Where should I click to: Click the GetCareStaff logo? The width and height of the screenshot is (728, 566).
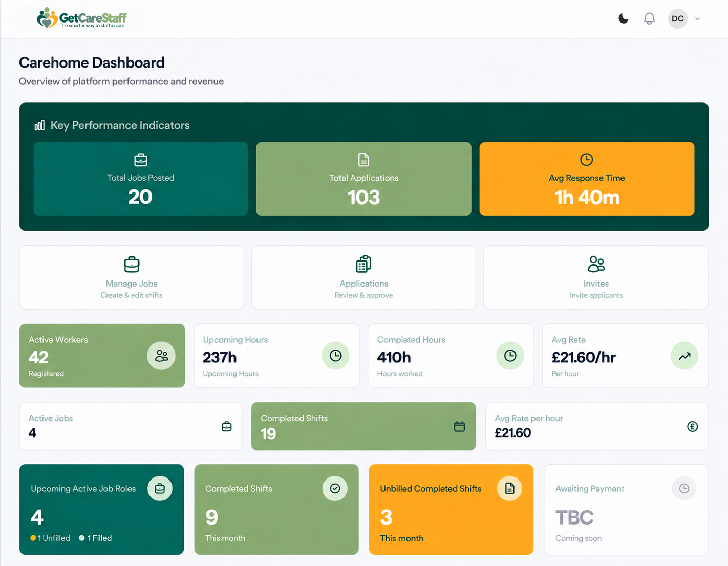(82, 18)
